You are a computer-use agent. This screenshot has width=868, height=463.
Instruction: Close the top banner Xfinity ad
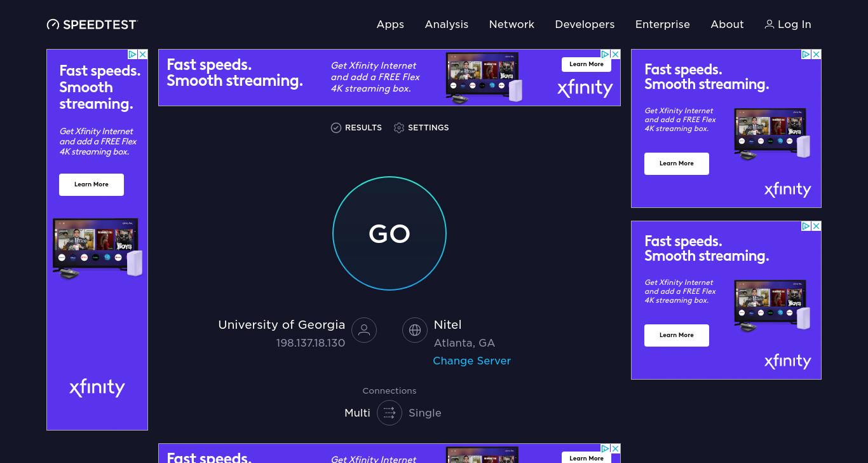[x=615, y=55]
